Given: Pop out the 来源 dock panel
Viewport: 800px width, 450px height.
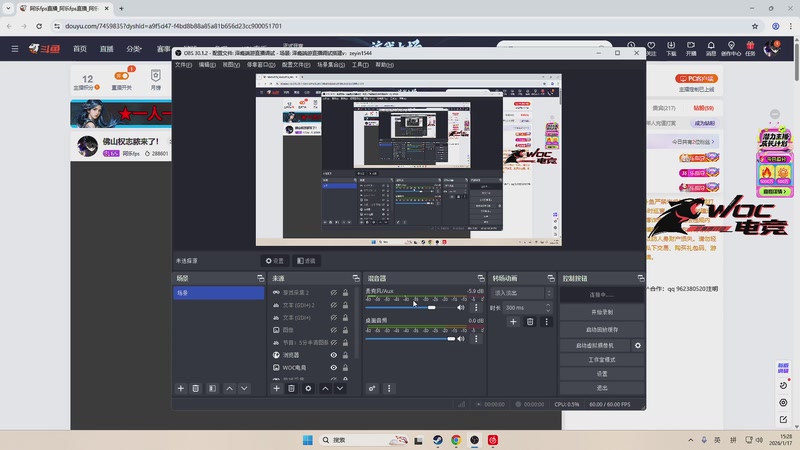Looking at the screenshot, I should tap(356, 278).
